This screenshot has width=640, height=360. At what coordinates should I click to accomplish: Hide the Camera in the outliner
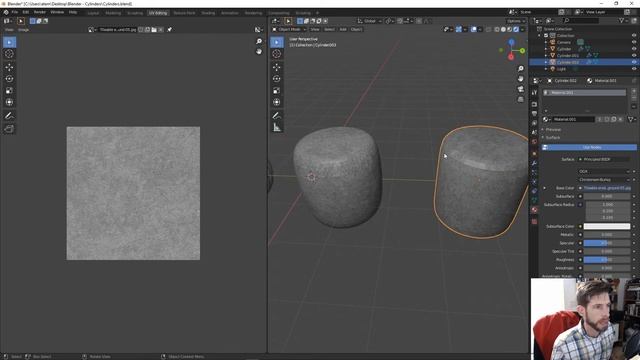[x=634, y=42]
